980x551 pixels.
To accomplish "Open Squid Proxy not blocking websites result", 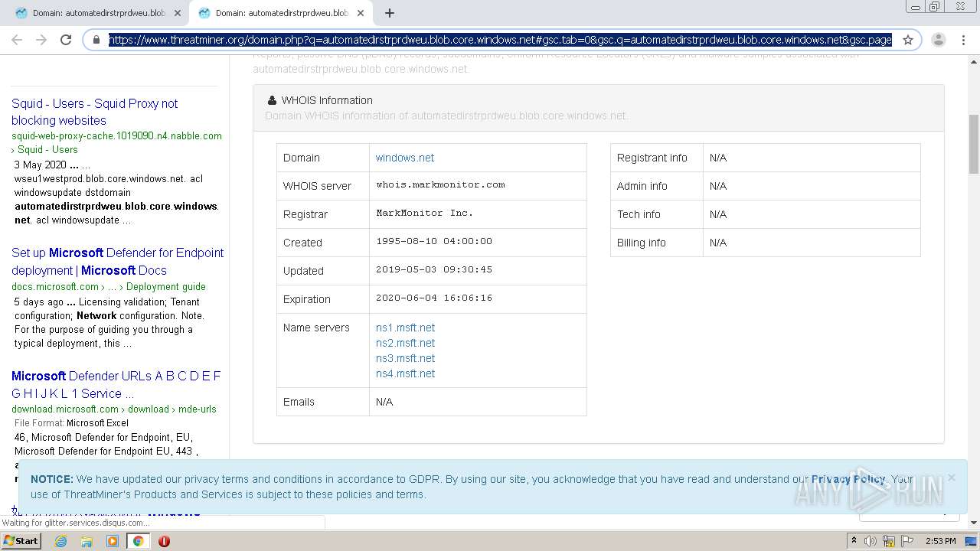I will tap(95, 112).
